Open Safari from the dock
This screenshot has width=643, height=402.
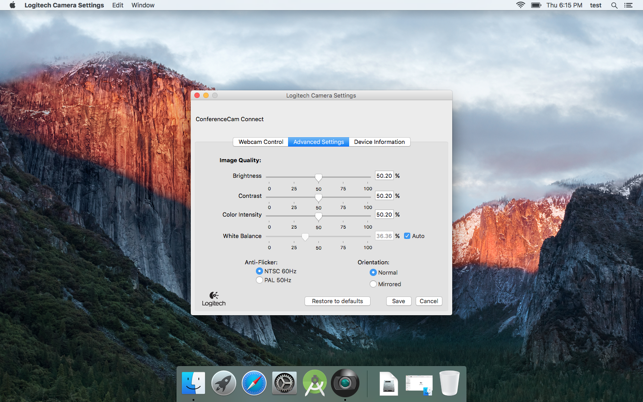[x=254, y=383]
